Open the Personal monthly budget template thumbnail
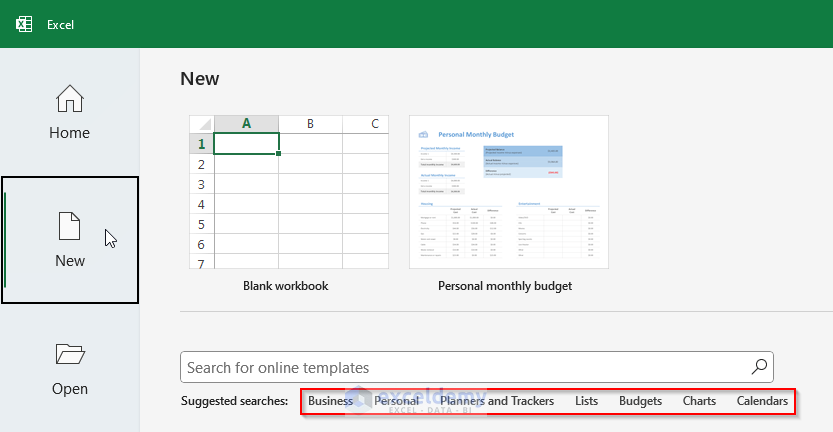Image resolution: width=833 pixels, height=432 pixels. pos(509,192)
